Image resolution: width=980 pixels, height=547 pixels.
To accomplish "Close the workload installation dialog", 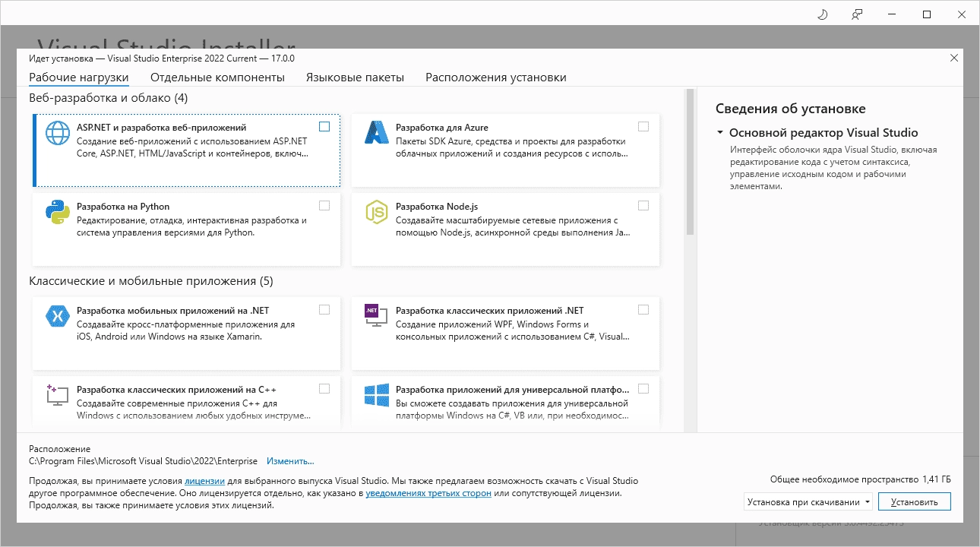I will pyautogui.click(x=954, y=58).
